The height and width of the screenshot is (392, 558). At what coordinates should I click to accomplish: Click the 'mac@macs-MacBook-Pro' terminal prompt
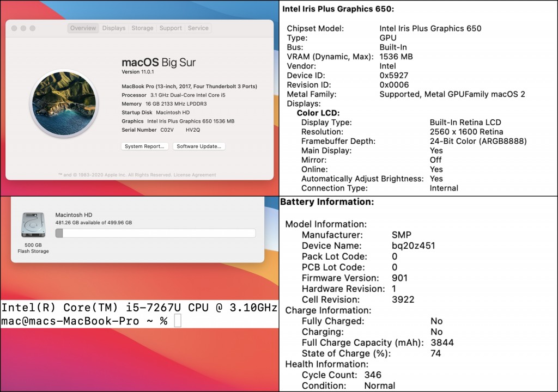[x=70, y=321]
